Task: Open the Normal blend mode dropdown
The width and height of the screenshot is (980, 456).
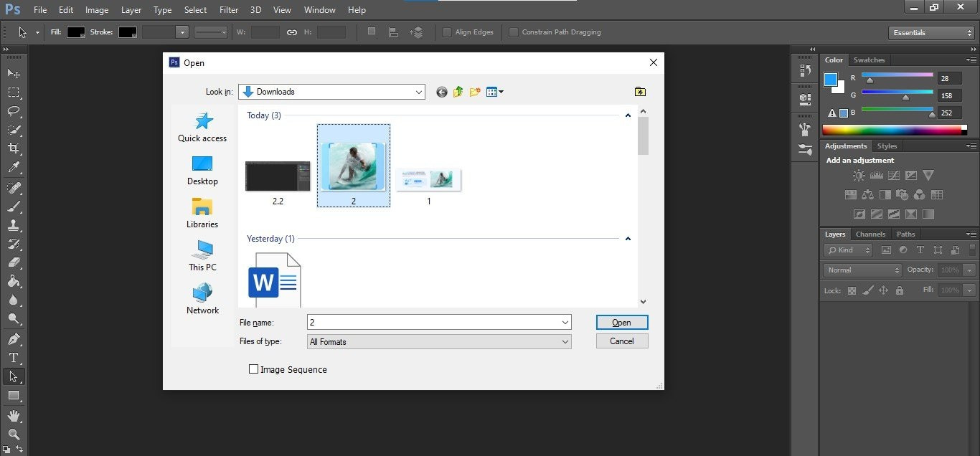Action: tap(863, 270)
